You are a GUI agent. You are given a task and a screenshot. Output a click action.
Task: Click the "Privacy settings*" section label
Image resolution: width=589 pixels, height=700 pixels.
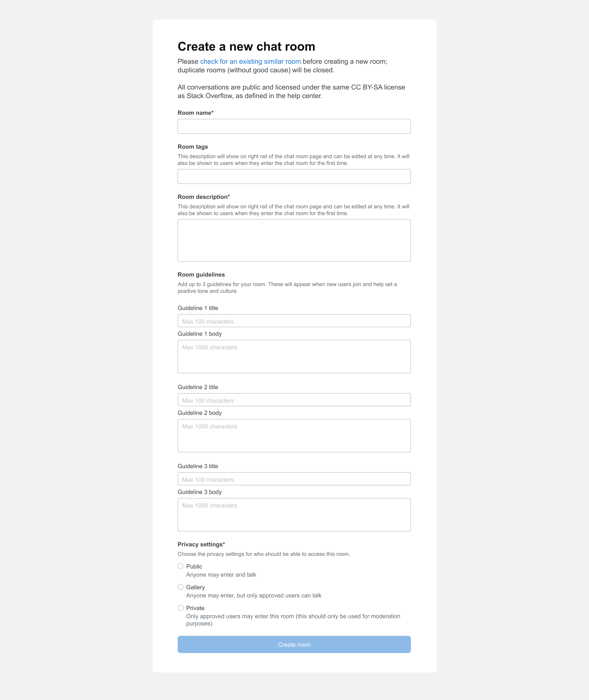(x=201, y=545)
